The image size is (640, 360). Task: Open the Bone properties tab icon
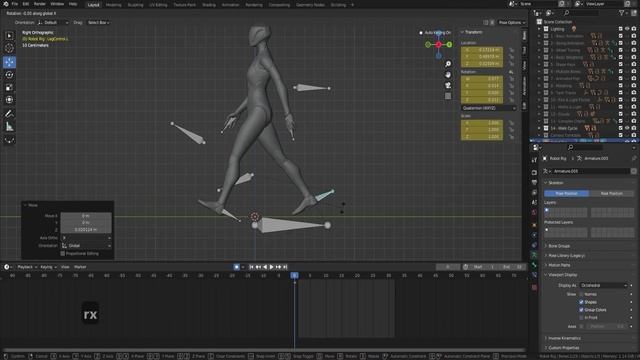click(x=534, y=265)
